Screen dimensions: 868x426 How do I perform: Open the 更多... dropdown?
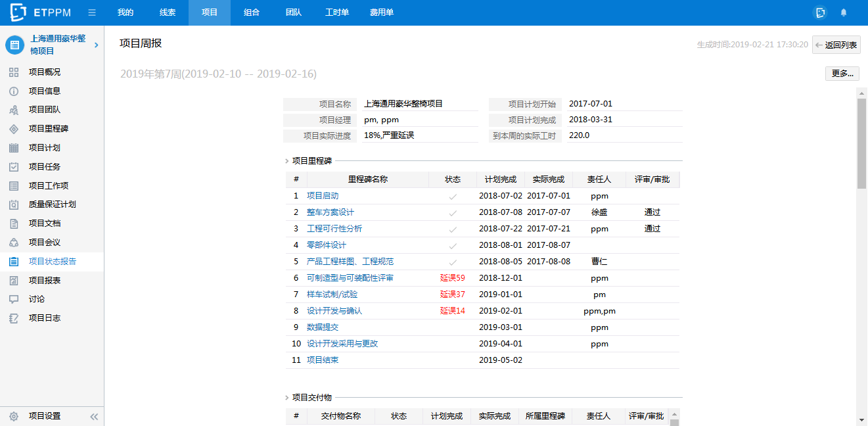(842, 74)
